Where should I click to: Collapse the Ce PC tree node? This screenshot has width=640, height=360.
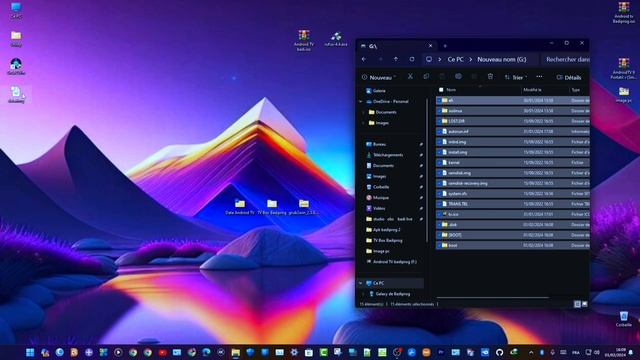[x=360, y=283]
